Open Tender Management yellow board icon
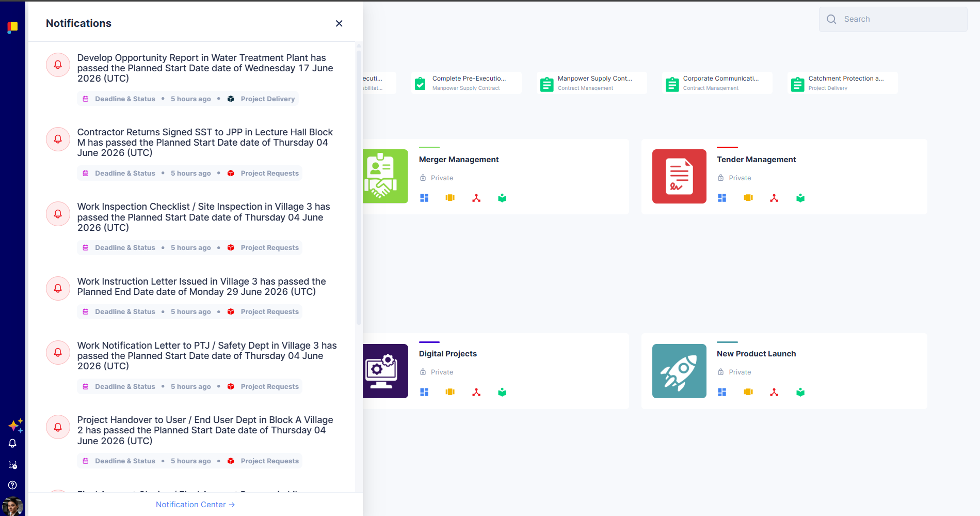The image size is (980, 516). tap(748, 198)
